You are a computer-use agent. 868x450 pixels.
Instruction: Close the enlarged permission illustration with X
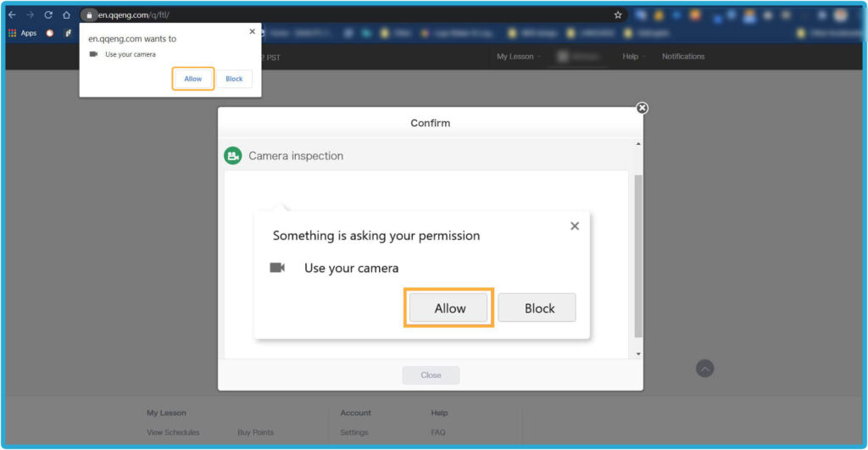(575, 226)
